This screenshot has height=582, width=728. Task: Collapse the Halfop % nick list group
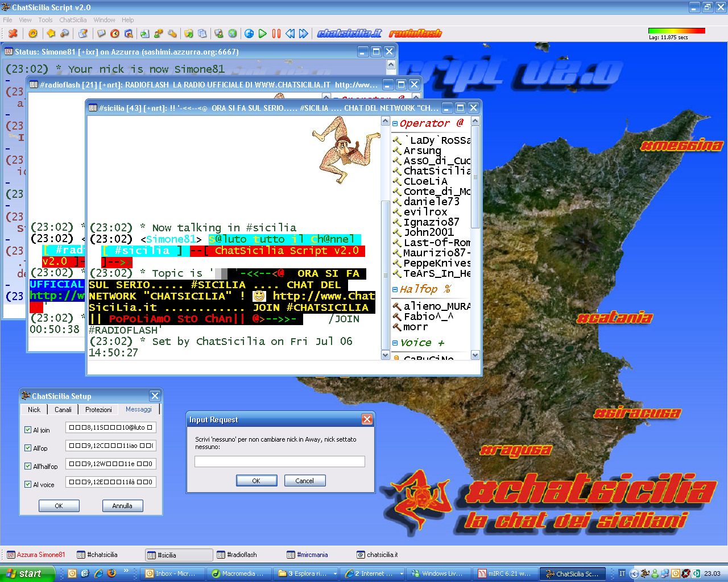(x=395, y=289)
